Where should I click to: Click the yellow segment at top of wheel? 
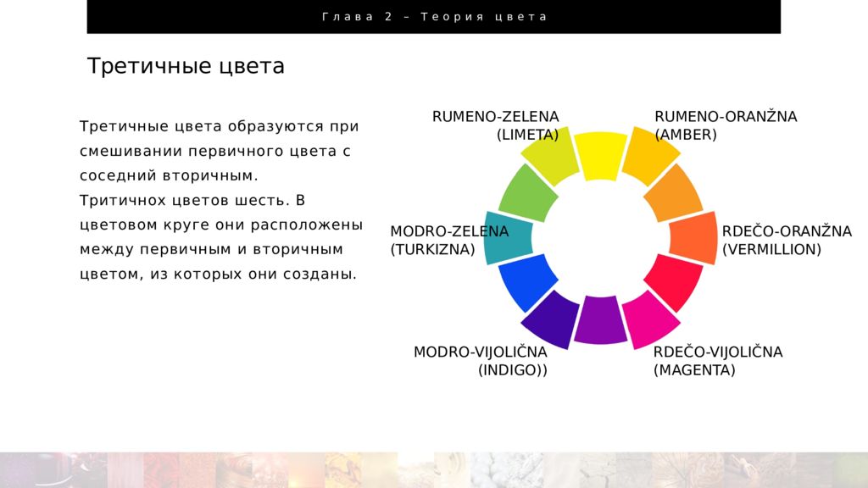(601, 156)
